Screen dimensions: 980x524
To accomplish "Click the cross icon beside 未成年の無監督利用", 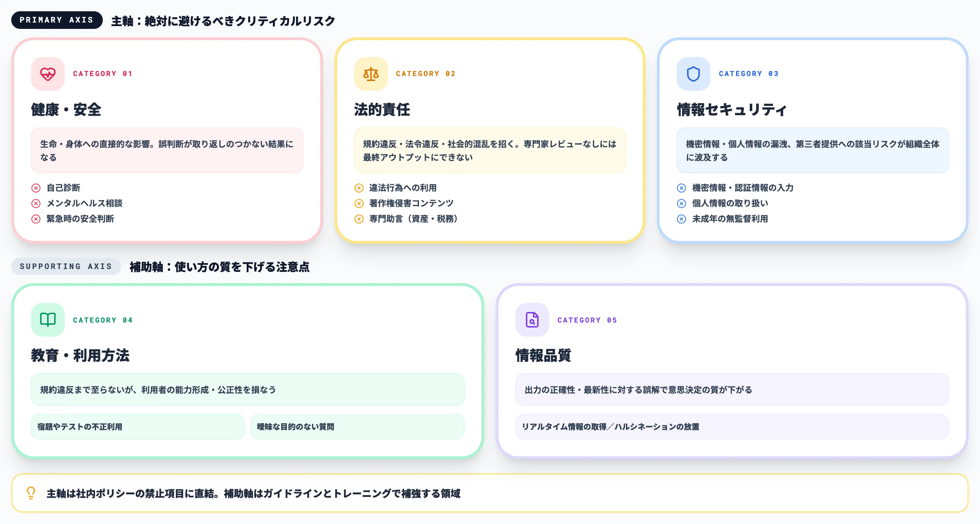I will [x=681, y=219].
